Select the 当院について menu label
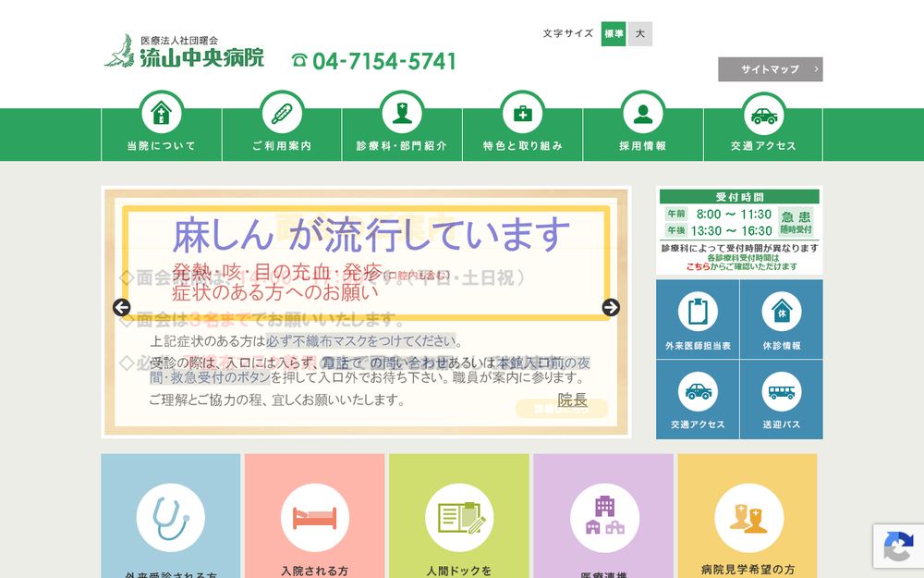The height and width of the screenshot is (578, 924). click(162, 146)
